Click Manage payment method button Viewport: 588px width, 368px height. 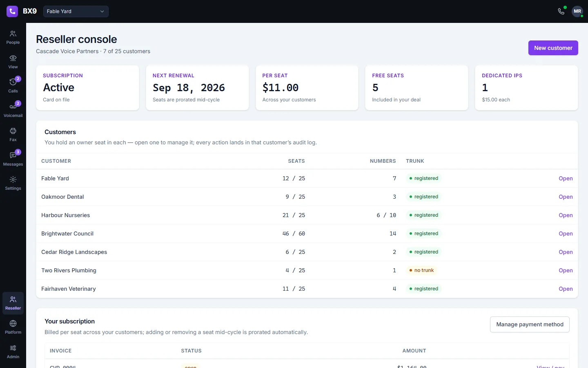(530, 324)
